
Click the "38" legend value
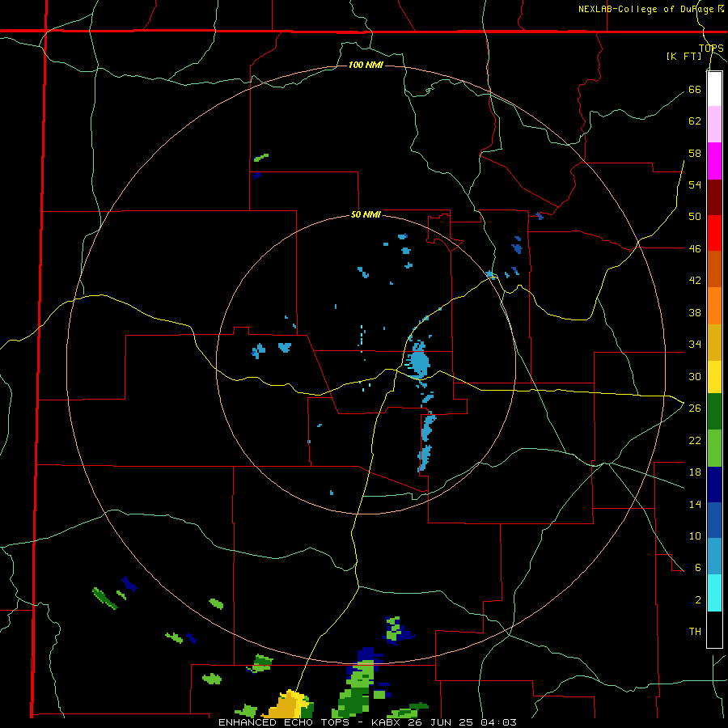(x=695, y=312)
